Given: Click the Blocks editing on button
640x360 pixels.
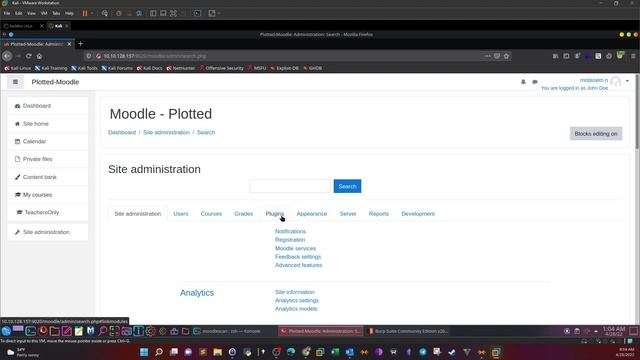Looking at the screenshot, I should pyautogui.click(x=596, y=133).
